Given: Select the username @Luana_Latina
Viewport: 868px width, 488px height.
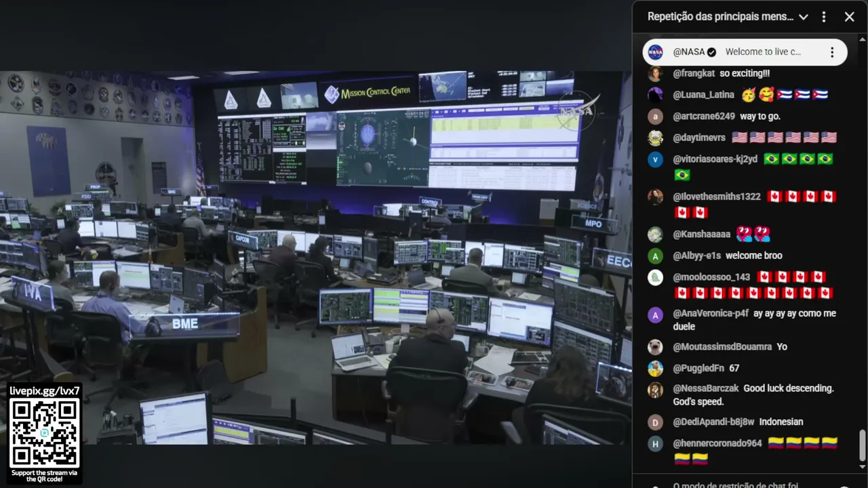Looking at the screenshot, I should coord(703,95).
